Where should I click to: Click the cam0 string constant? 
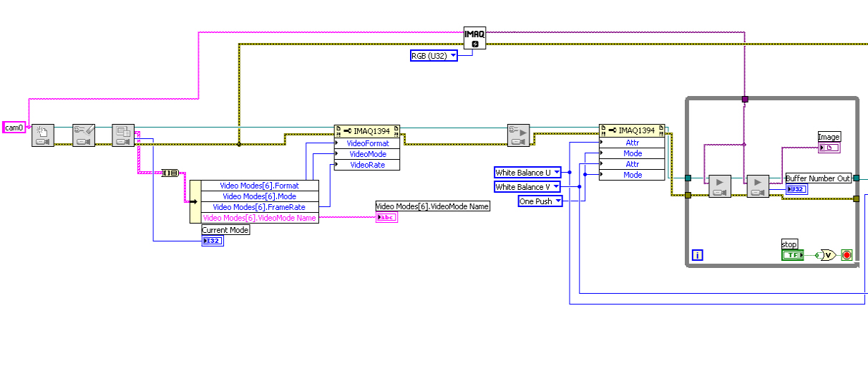coord(14,128)
